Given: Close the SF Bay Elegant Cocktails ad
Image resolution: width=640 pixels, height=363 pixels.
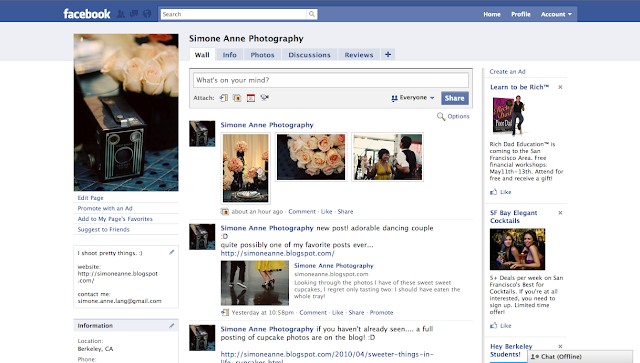Looking at the screenshot, I should pos(560,213).
